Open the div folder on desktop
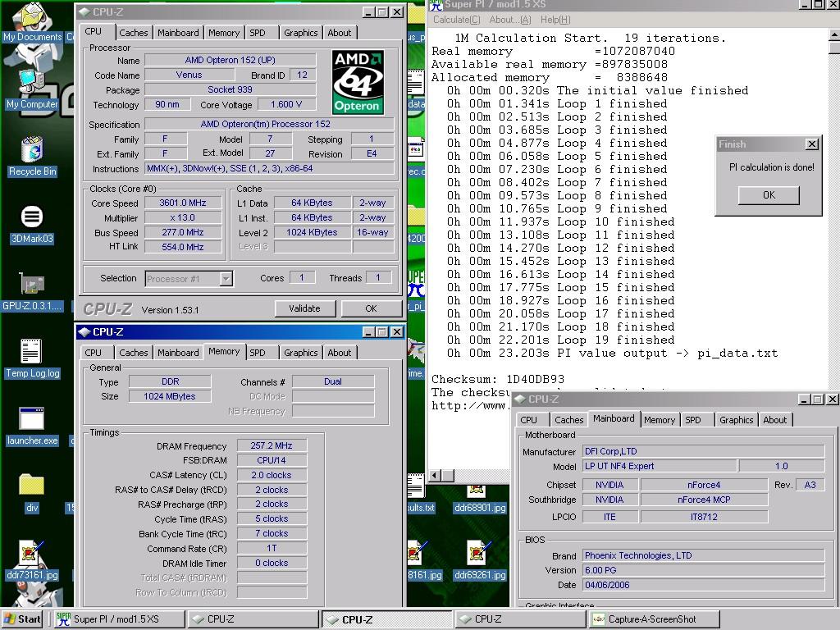840x630 pixels. (x=32, y=493)
